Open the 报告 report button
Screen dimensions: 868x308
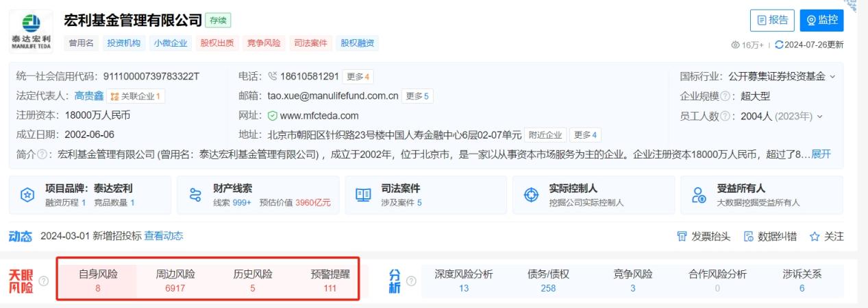pos(772,21)
